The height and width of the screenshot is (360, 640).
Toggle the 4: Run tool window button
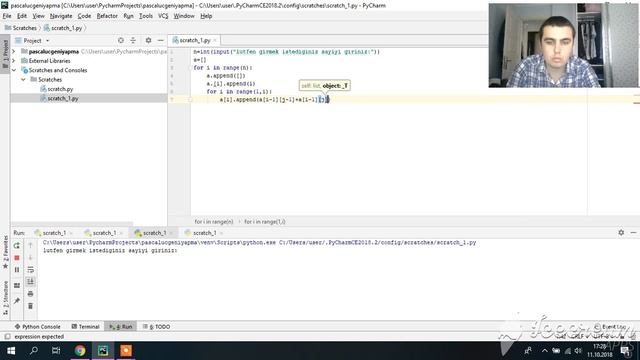(x=121, y=327)
